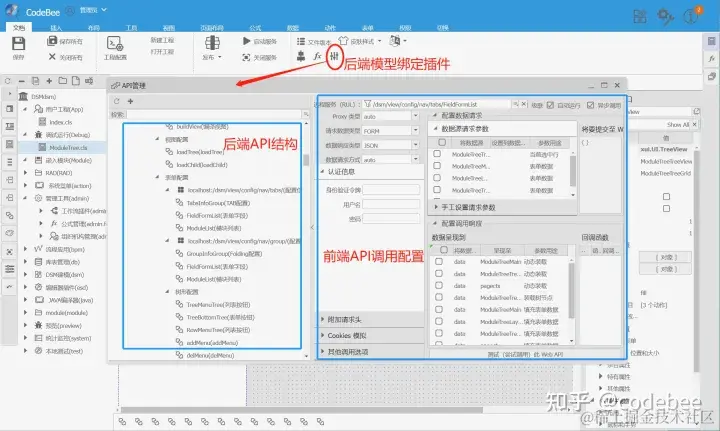The height and width of the screenshot is (431, 720).
Task: Switch to the data ribbon tab
Action: tap(293, 28)
